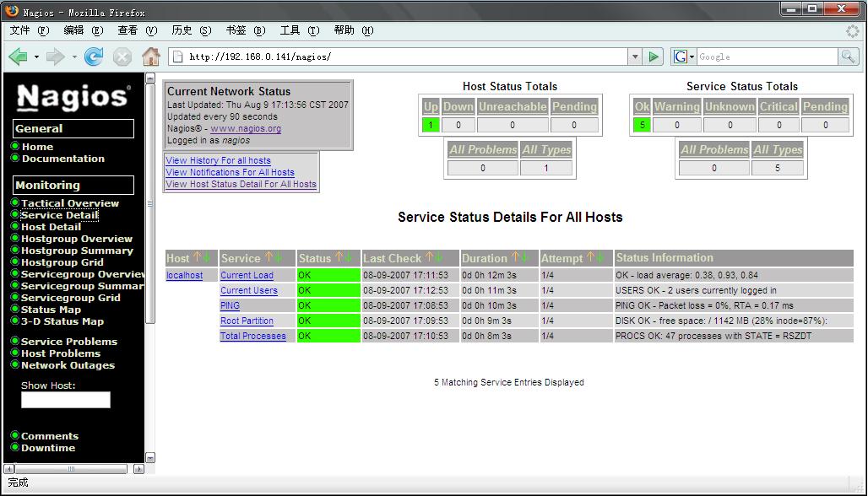868x496 pixels.
Task: Open the 书签 (B) menu
Action: [x=246, y=30]
